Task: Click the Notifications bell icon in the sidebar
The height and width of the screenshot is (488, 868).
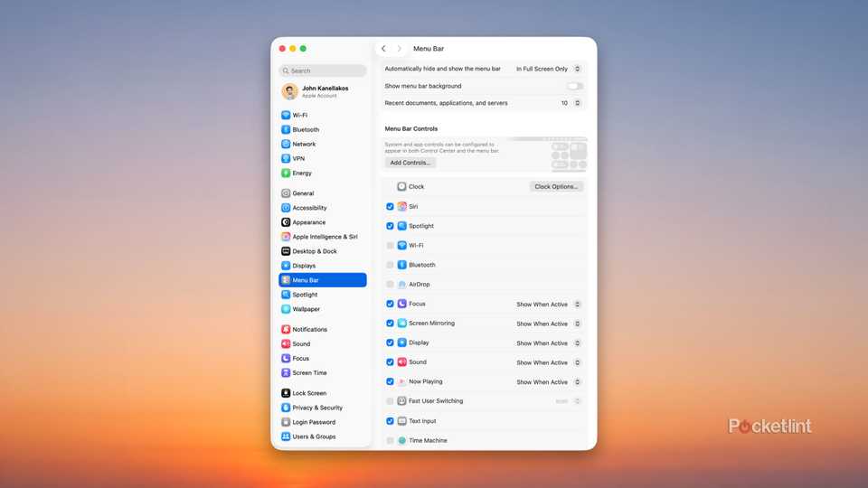Action: (x=286, y=329)
